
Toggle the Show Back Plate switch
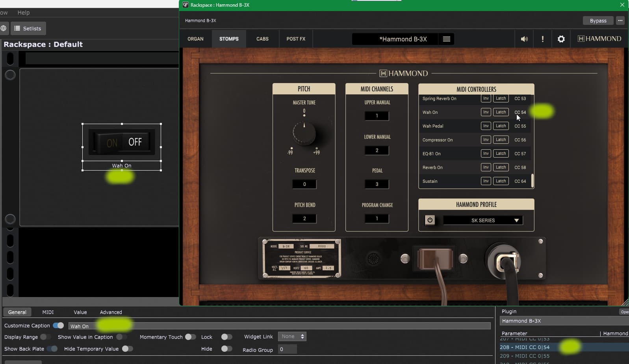coord(52,349)
